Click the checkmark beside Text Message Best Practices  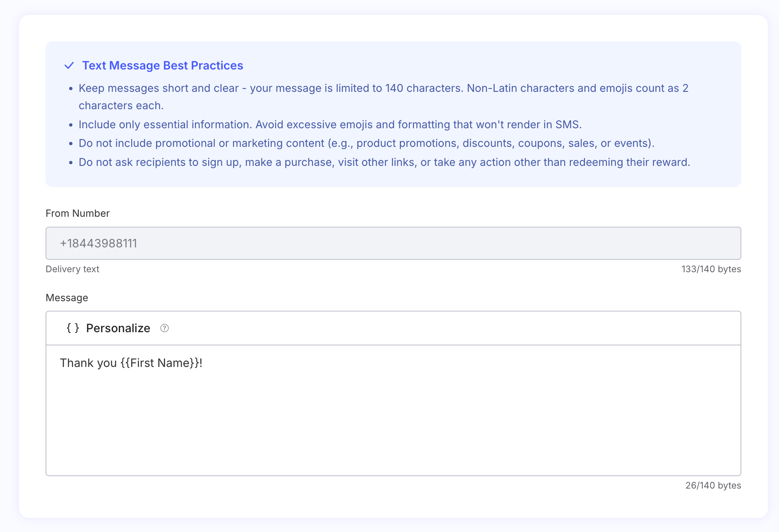pyautogui.click(x=69, y=65)
